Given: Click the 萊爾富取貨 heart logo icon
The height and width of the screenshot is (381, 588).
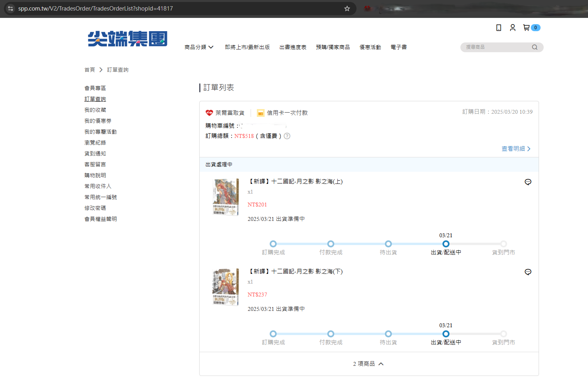Looking at the screenshot, I should point(209,113).
